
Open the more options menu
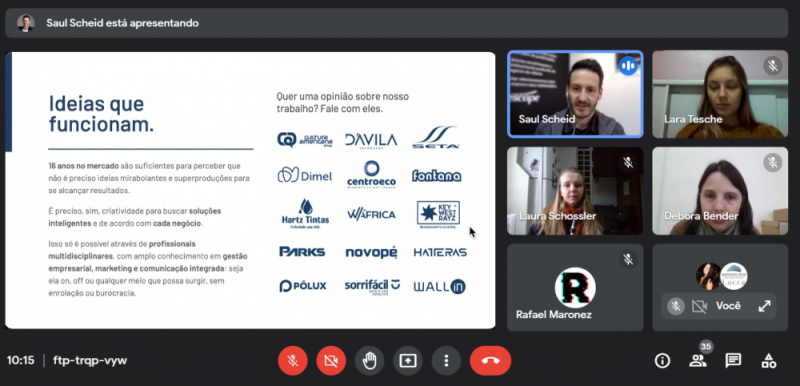coord(446,361)
